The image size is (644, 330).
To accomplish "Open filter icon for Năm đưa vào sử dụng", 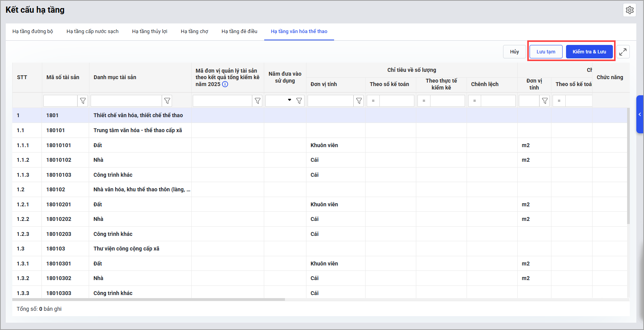I will pos(299,101).
